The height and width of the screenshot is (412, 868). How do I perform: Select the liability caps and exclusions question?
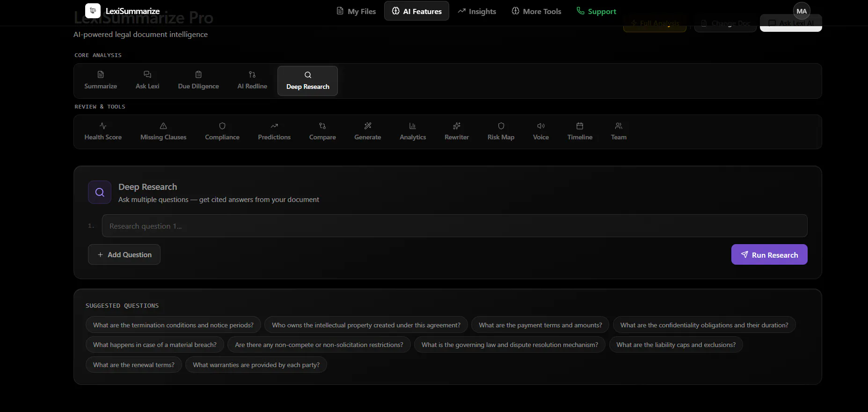point(676,345)
